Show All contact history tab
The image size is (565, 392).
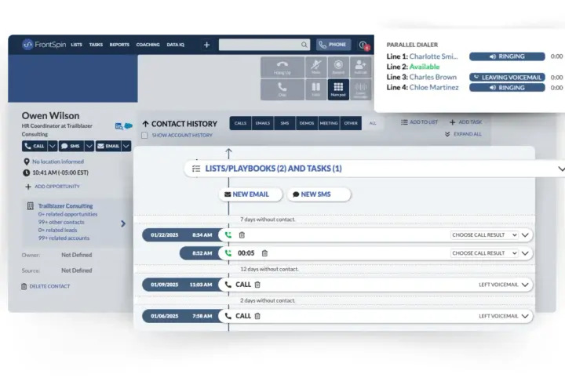coord(373,123)
